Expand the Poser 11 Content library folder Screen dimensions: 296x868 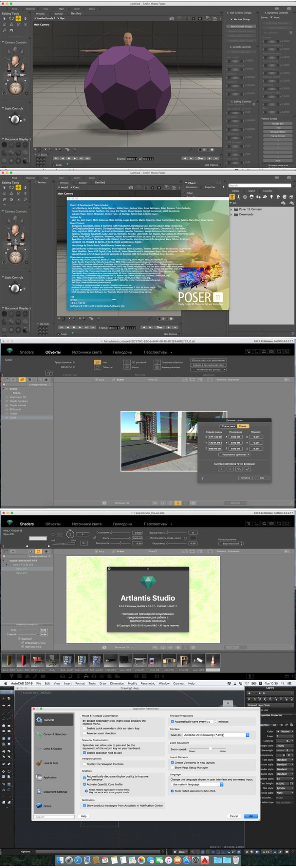[x=231, y=209]
